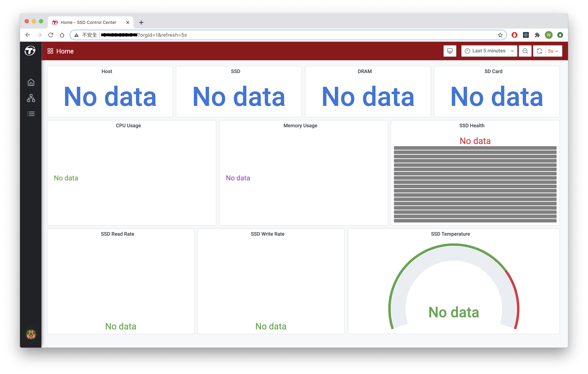Click the green No data in CPU Usage
This screenshot has width=588, height=374.
tap(66, 178)
